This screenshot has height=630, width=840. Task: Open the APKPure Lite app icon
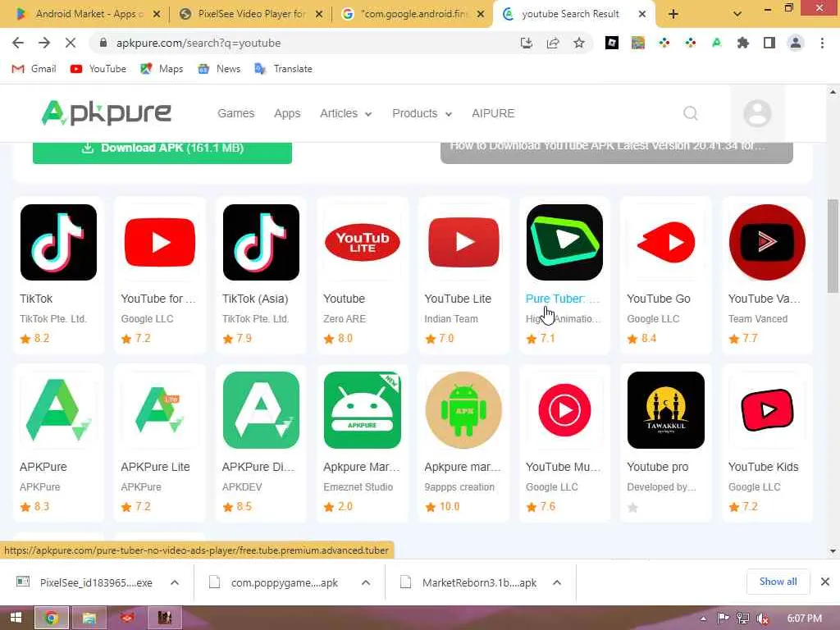(x=160, y=410)
